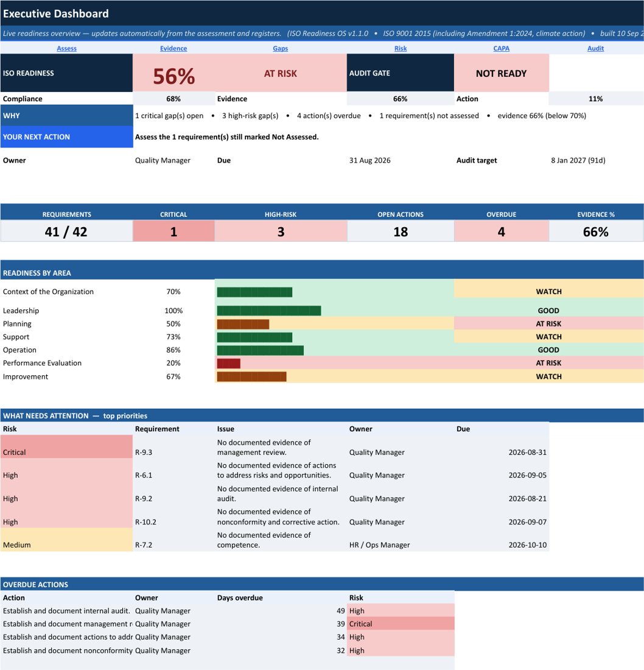
Task: Click the GOOD status for Leadership
Action: point(549,311)
